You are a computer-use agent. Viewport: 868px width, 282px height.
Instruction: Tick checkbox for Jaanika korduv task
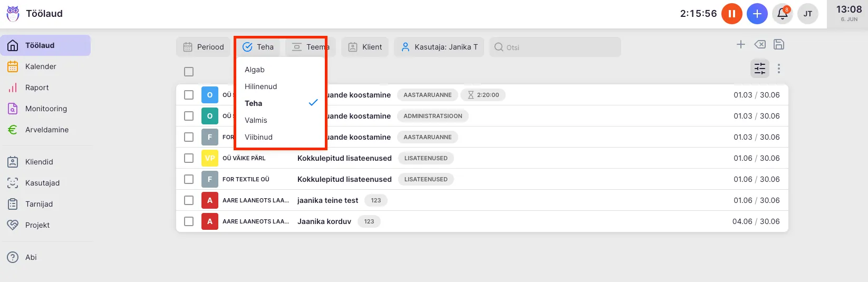(189, 221)
